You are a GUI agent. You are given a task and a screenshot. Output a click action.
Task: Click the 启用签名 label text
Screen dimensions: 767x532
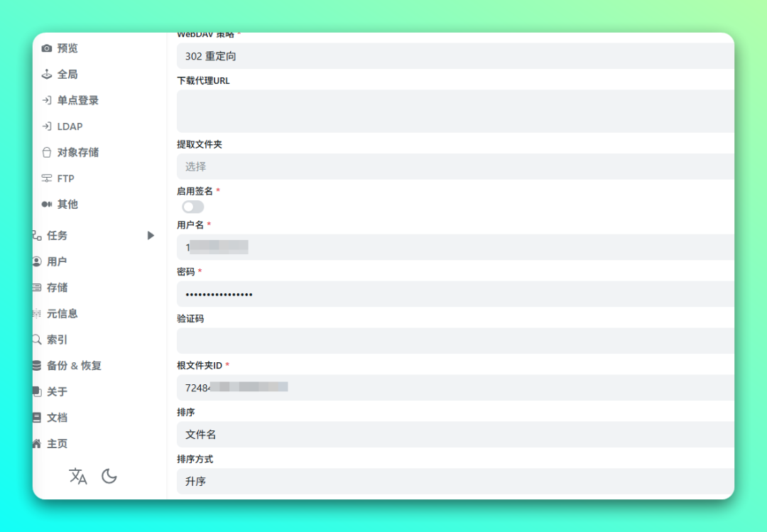(x=195, y=191)
